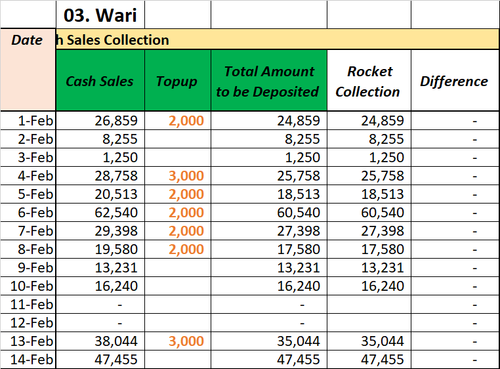
Task: Click 13-Feb rocket collection 35,044
Action: (x=369, y=341)
